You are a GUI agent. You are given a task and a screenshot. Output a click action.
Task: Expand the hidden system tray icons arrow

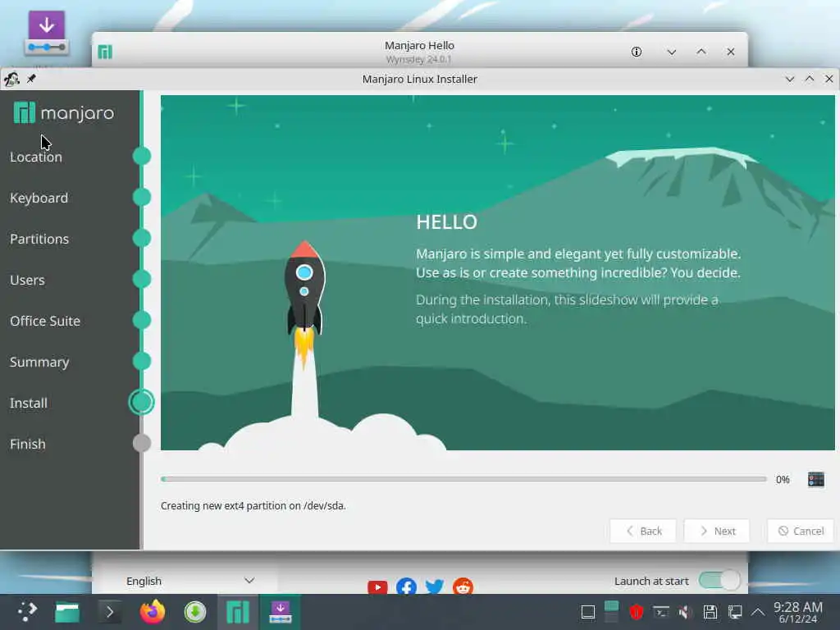point(757,612)
